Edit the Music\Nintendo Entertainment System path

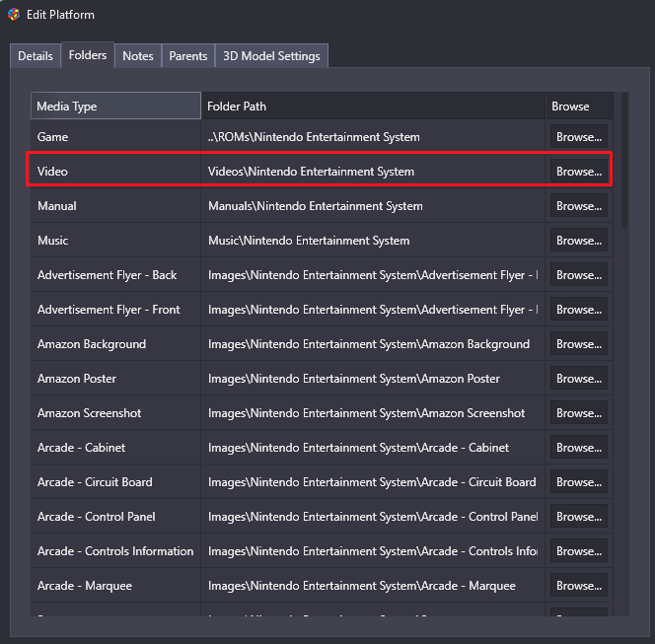click(x=373, y=241)
